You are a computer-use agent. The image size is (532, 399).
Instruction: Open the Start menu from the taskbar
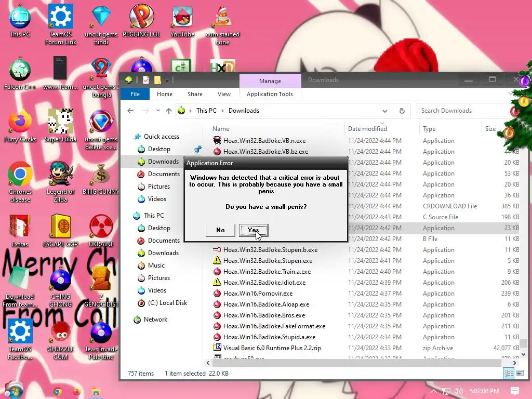click(14, 390)
